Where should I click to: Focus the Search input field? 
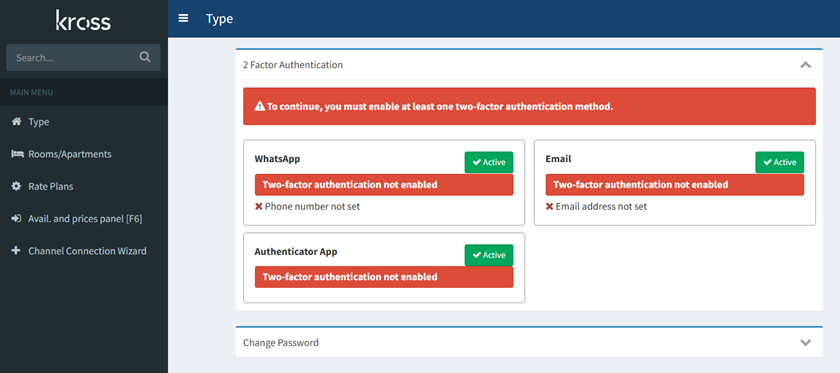tap(83, 57)
